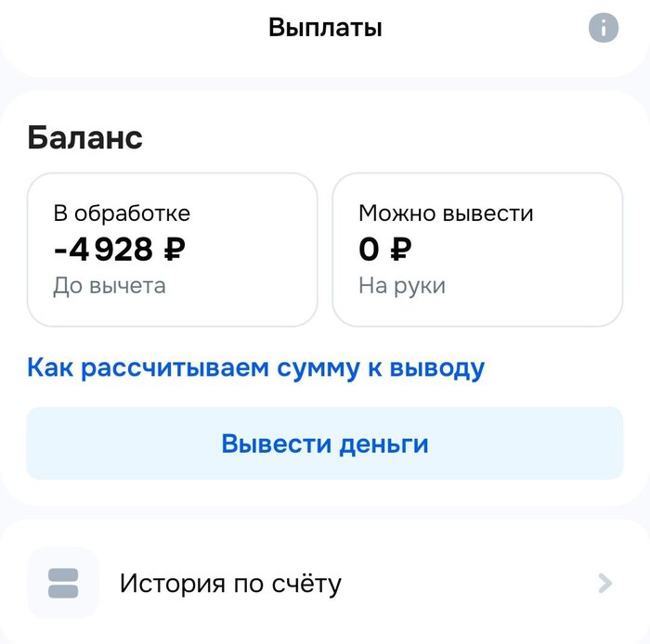This screenshot has width=650, height=644.
Task: Click the История по счёту list icon
Action: click(x=63, y=583)
